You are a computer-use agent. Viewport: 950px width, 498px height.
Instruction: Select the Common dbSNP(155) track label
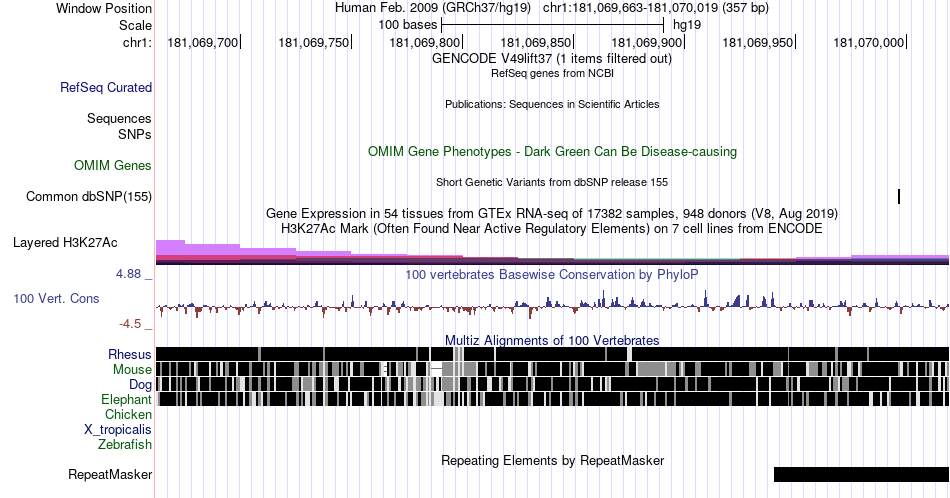[x=89, y=196]
